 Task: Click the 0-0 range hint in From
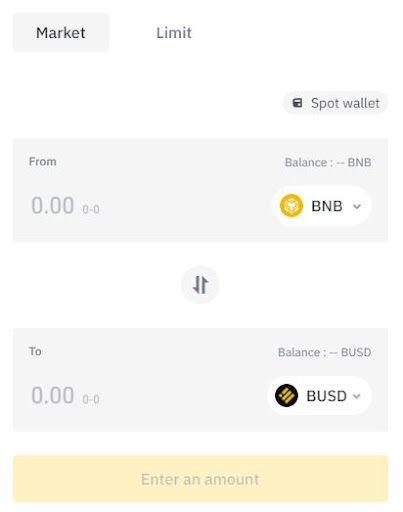91,210
